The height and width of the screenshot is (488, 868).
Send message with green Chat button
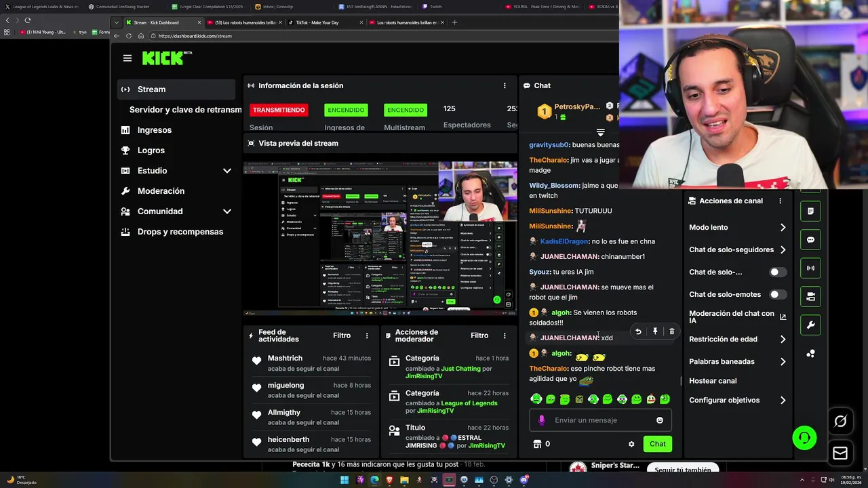(x=658, y=444)
